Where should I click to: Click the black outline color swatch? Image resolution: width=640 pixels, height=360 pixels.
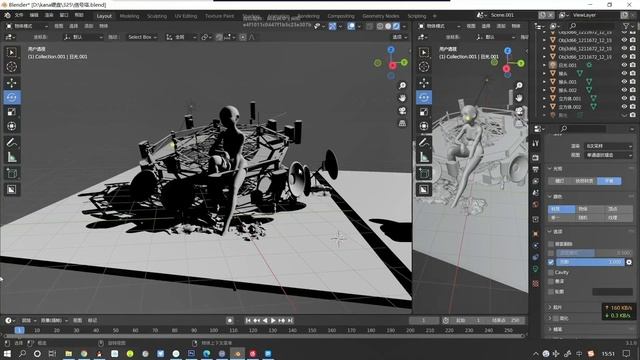click(x=612, y=291)
